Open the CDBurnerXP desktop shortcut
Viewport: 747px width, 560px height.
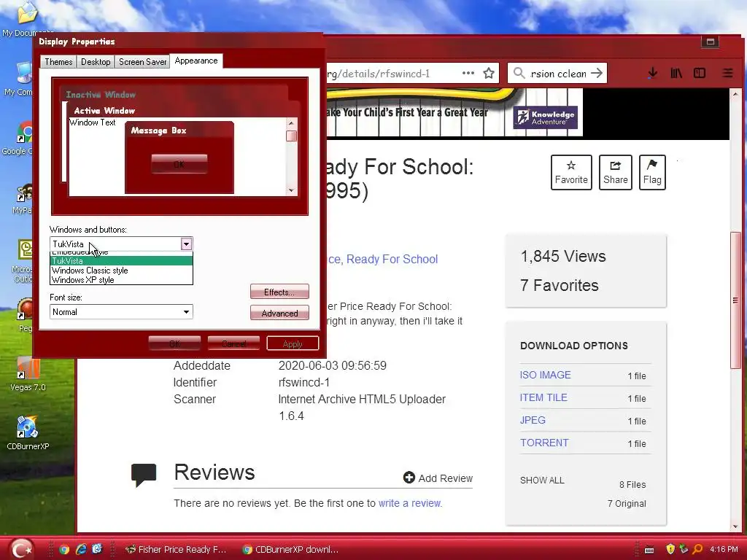tap(28, 433)
